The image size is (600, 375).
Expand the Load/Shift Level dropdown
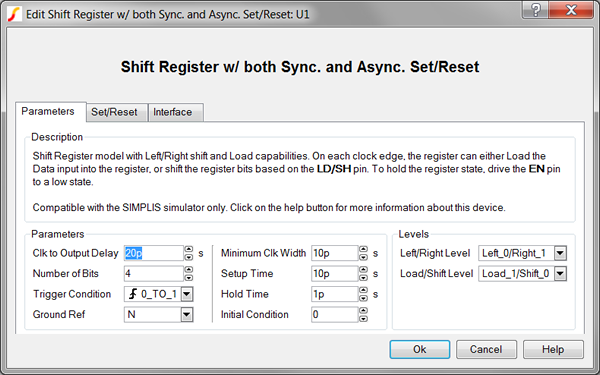(560, 274)
